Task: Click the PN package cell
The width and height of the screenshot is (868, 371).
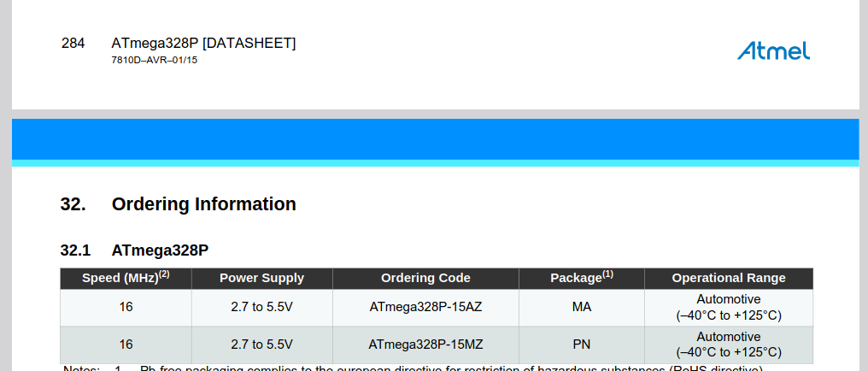Action: 582,344
